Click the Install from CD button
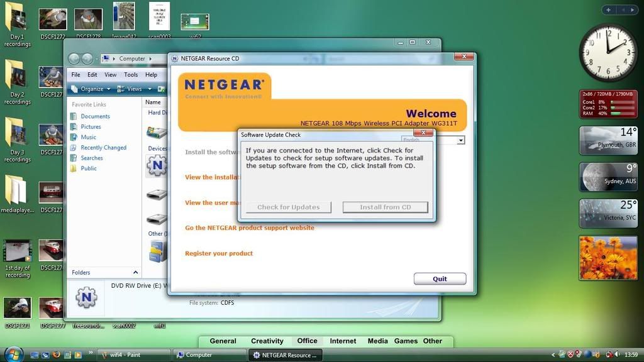 pyautogui.click(x=386, y=207)
